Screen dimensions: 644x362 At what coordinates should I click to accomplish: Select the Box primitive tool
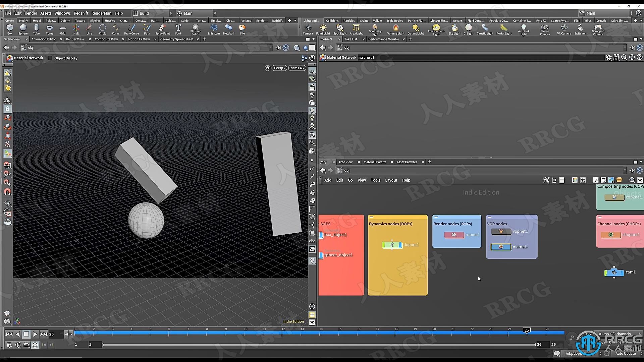(10, 28)
